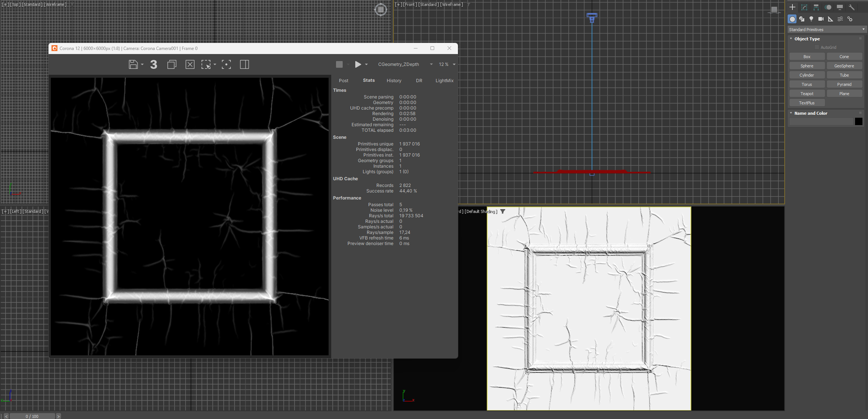Click the Copy to clipboard icon in VFB

[x=172, y=64]
